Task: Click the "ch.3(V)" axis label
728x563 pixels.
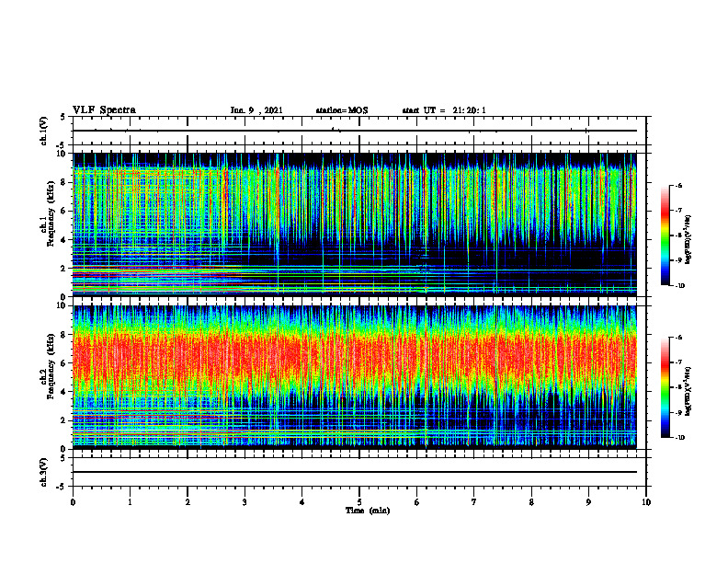Action: 44,472
